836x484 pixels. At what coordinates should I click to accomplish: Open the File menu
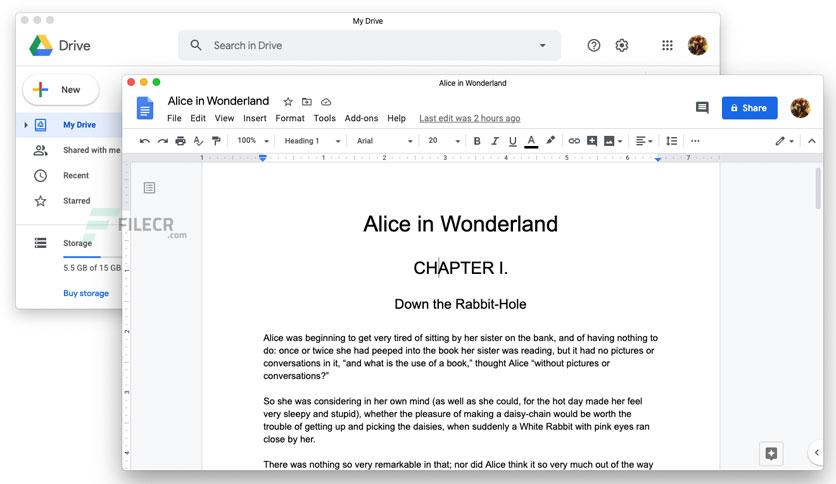click(x=174, y=118)
